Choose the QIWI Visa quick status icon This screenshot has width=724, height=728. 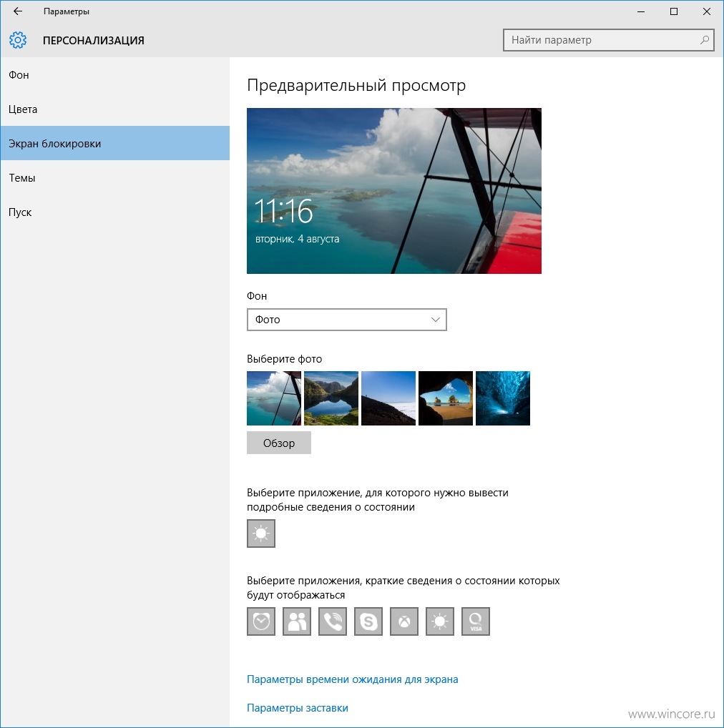[x=476, y=621]
